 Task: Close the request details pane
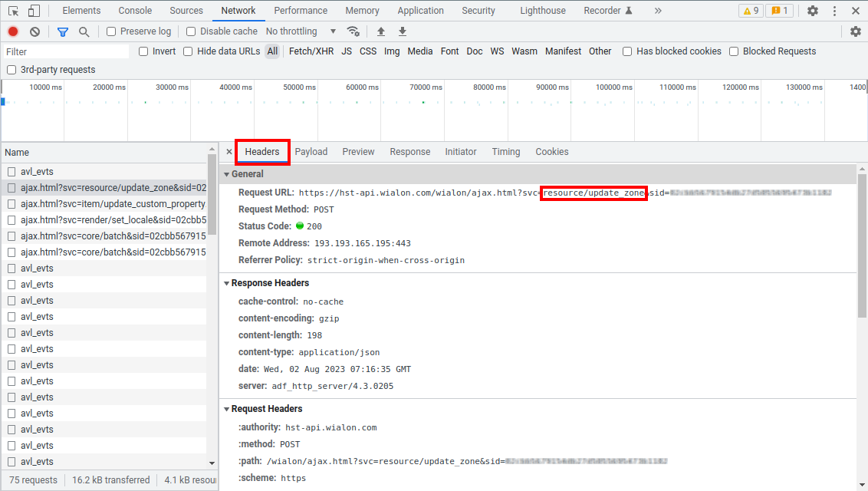[x=229, y=152]
